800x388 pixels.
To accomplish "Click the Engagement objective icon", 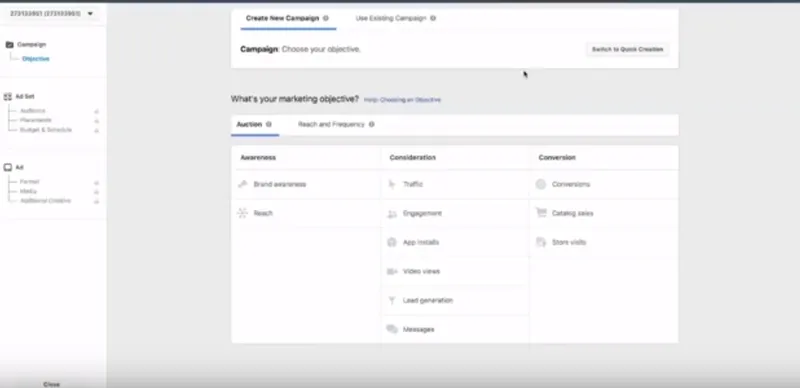I will 392,213.
